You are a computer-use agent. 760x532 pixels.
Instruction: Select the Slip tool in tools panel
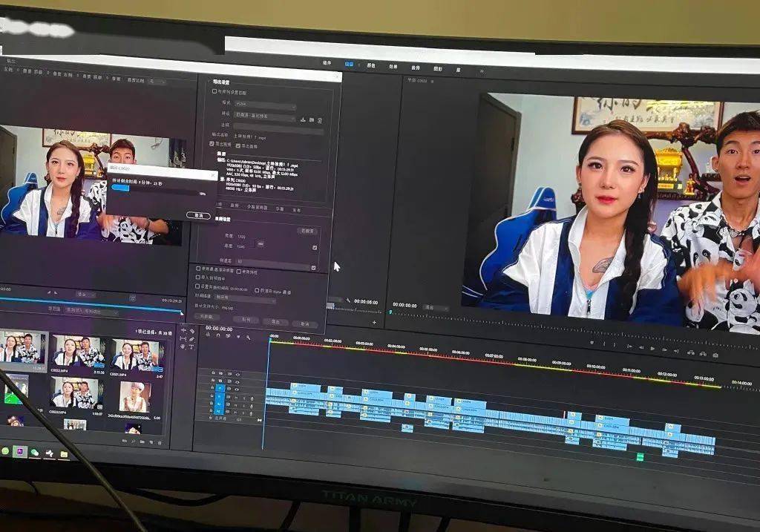(x=183, y=338)
